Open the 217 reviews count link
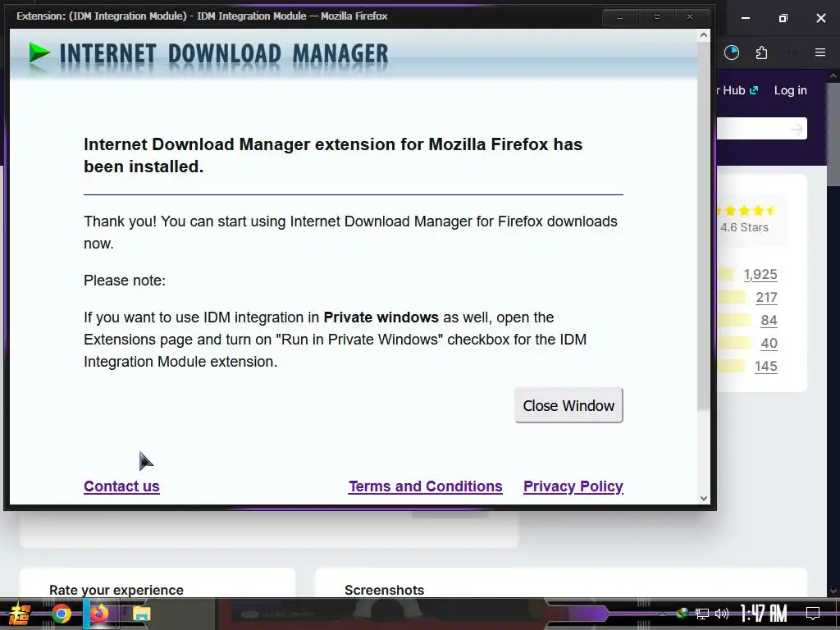The height and width of the screenshot is (630, 840). pyautogui.click(x=766, y=297)
